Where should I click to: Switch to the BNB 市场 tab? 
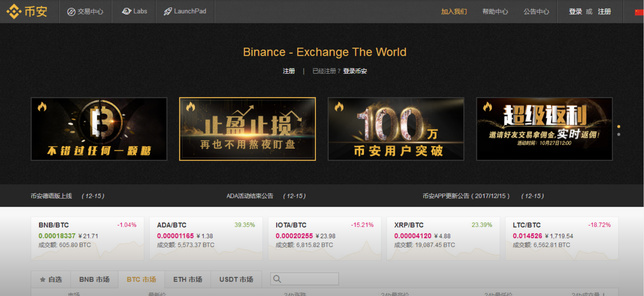[94, 279]
